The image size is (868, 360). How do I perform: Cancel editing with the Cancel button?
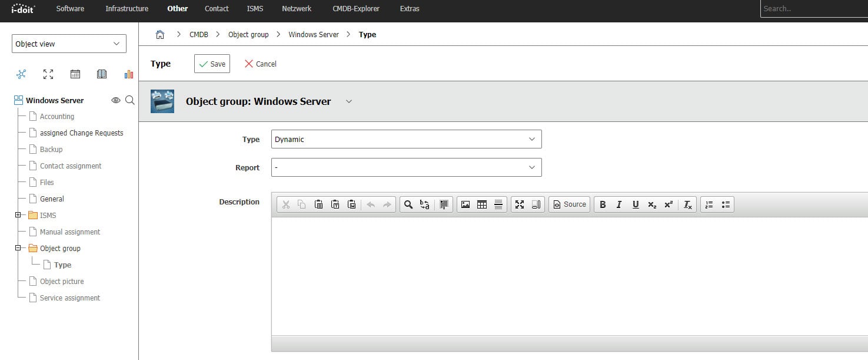point(260,64)
